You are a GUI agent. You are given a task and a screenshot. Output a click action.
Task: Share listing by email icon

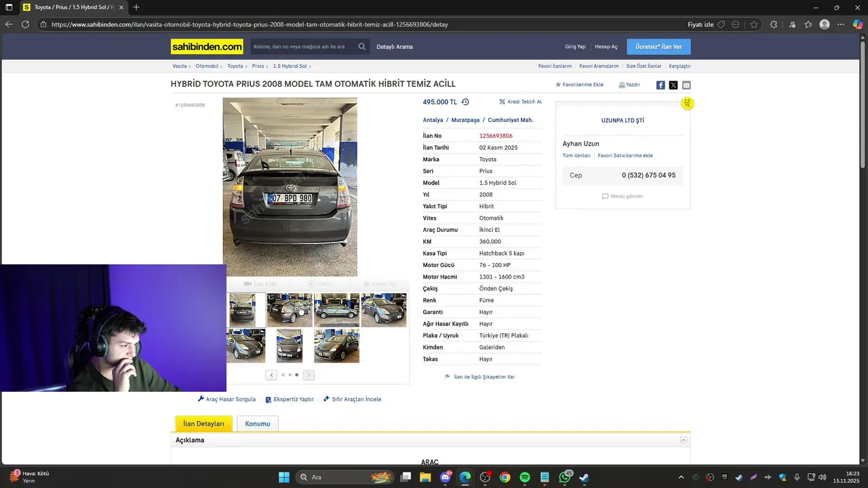(686, 85)
